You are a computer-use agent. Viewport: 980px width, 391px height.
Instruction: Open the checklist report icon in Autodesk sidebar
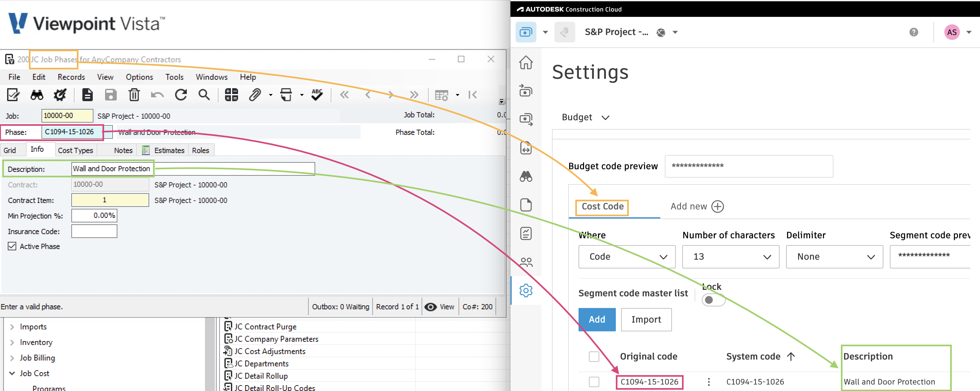coord(526,233)
